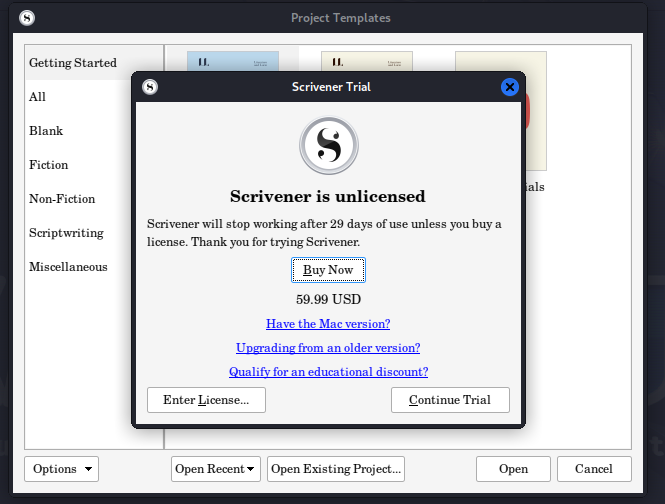
Task: Click the Enter License... button
Action: click(207, 400)
